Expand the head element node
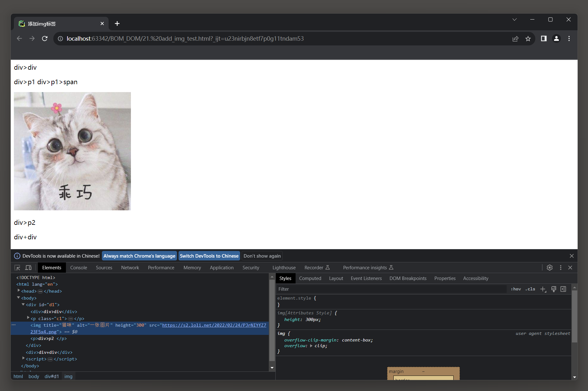 click(19, 291)
